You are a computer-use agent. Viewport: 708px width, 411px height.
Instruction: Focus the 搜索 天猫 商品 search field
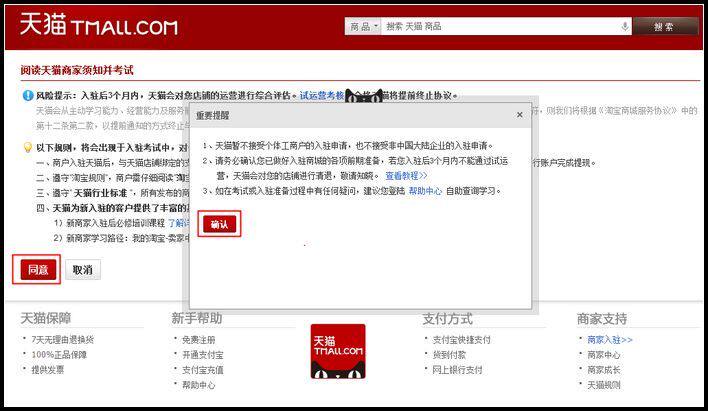[501, 27]
